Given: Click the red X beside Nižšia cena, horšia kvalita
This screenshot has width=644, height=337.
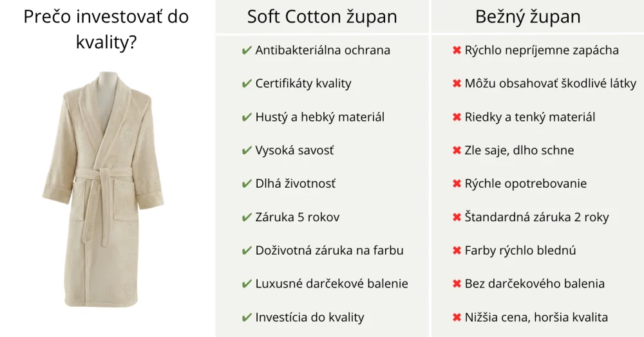Looking at the screenshot, I should (x=457, y=317).
